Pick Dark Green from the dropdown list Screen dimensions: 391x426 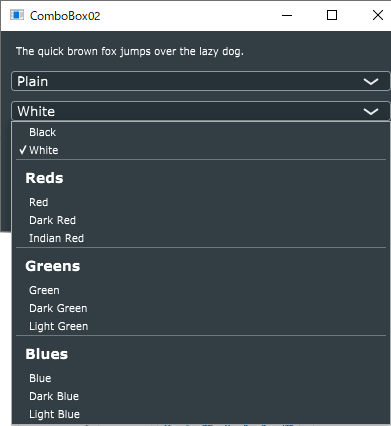pos(201,308)
